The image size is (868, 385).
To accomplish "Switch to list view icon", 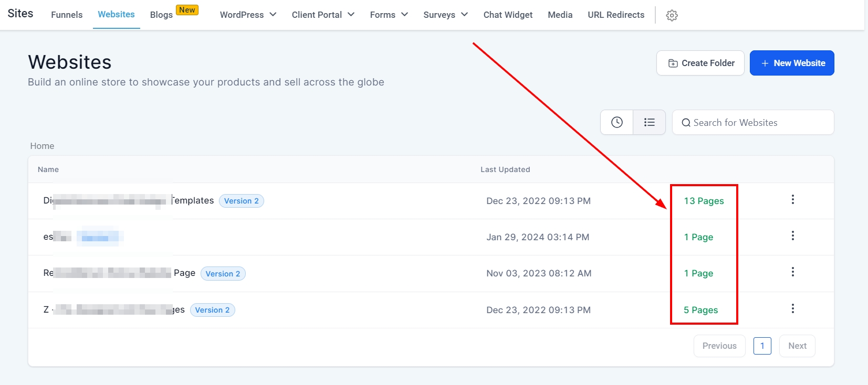I will point(650,122).
